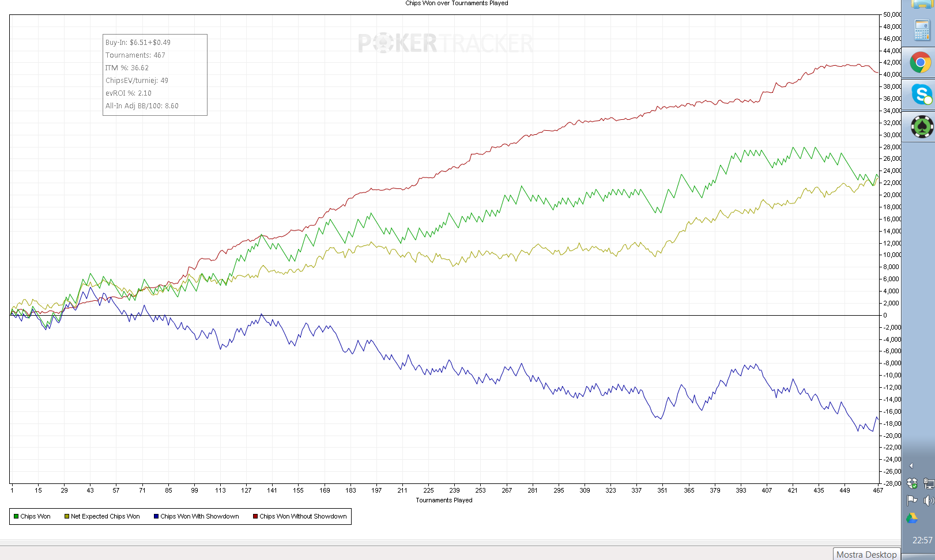The height and width of the screenshot is (560, 935).
Task: Click the 'evROI %: 2.10' stat line
Action: (x=129, y=93)
